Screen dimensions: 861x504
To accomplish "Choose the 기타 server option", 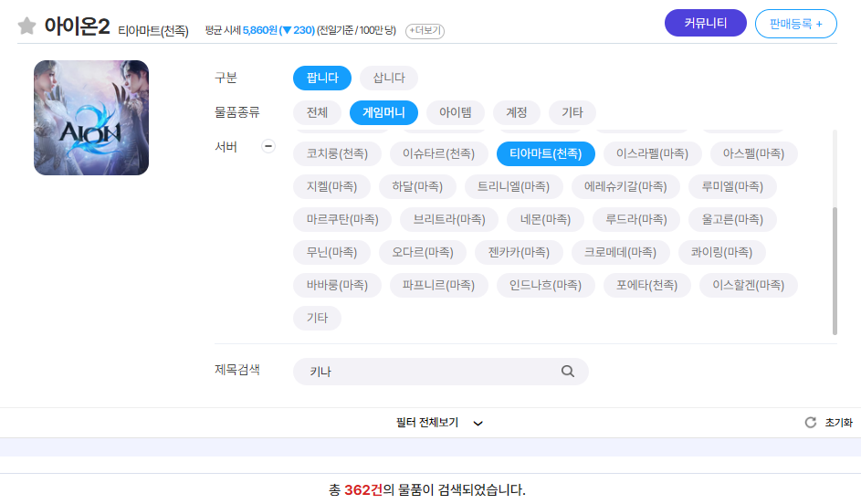I will click(317, 319).
